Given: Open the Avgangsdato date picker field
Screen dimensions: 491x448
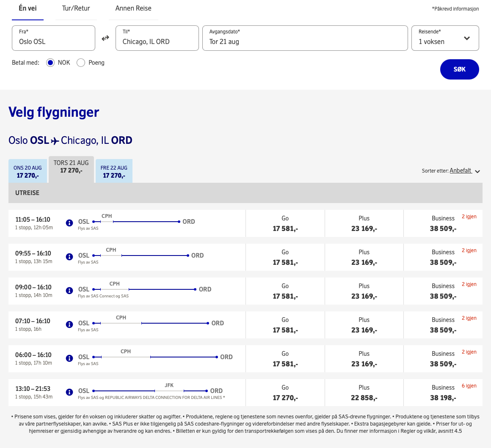Looking at the screenshot, I should 305,38.
